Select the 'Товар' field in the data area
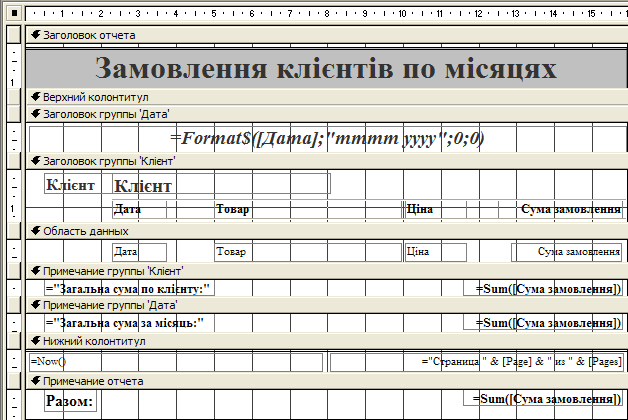Image resolution: width=628 pixels, height=420 pixels. [x=308, y=252]
